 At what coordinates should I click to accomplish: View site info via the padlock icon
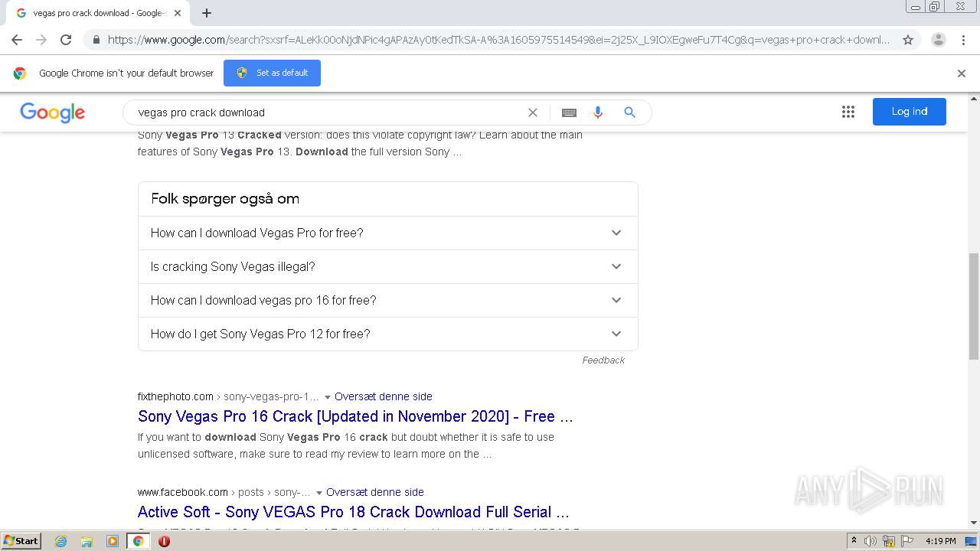coord(96,40)
